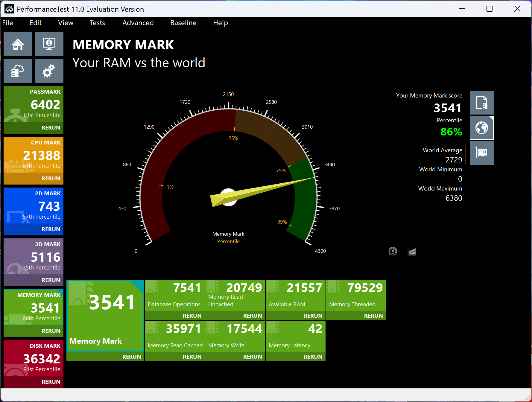Click the Memory Read Uncached 20749 result

click(x=235, y=295)
